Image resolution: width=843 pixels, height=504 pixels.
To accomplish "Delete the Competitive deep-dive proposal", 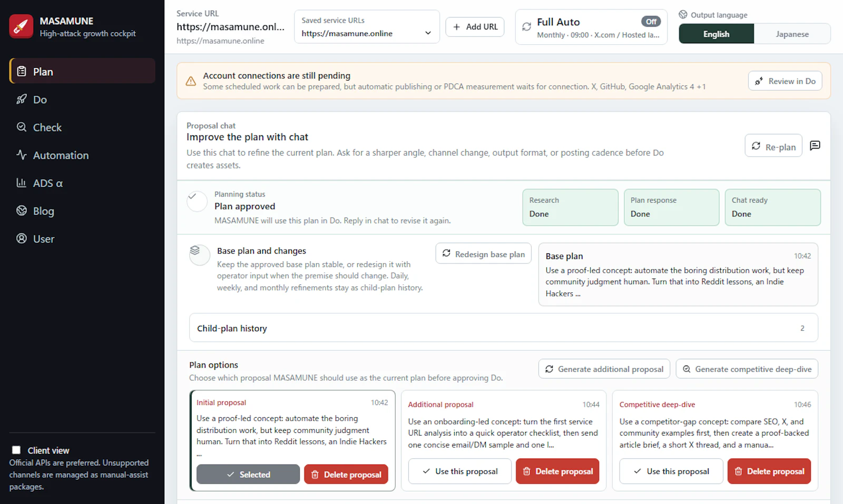I will pyautogui.click(x=769, y=471).
